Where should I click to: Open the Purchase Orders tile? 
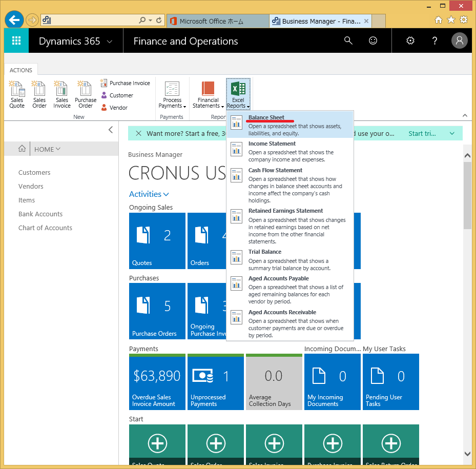[x=157, y=311]
